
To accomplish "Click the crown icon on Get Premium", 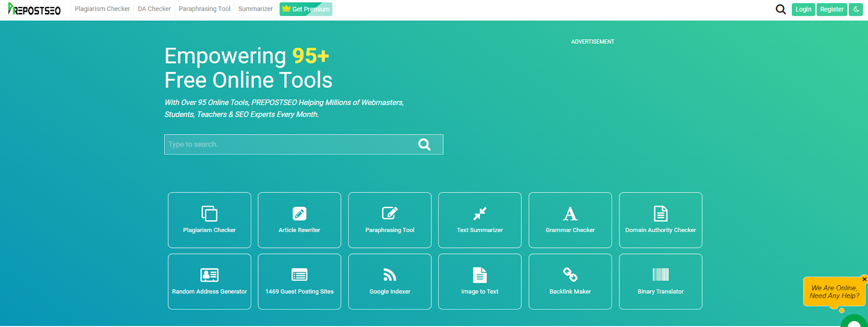I will pos(286,9).
